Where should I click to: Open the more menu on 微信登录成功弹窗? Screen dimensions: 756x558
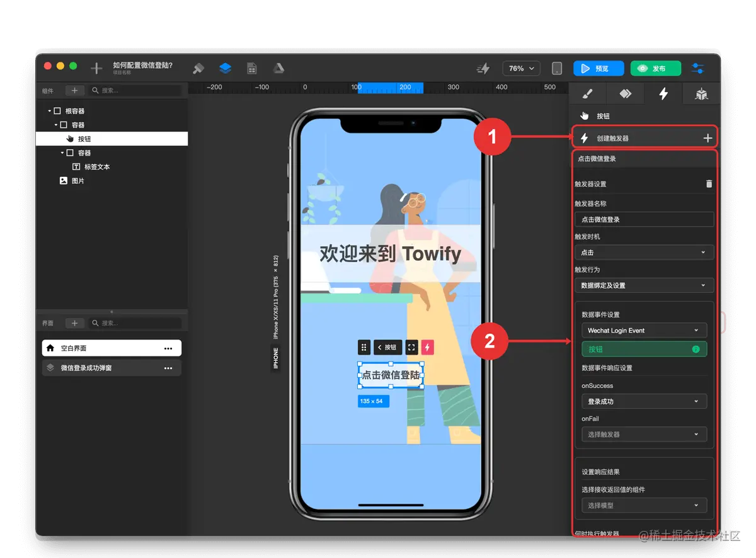[168, 368]
